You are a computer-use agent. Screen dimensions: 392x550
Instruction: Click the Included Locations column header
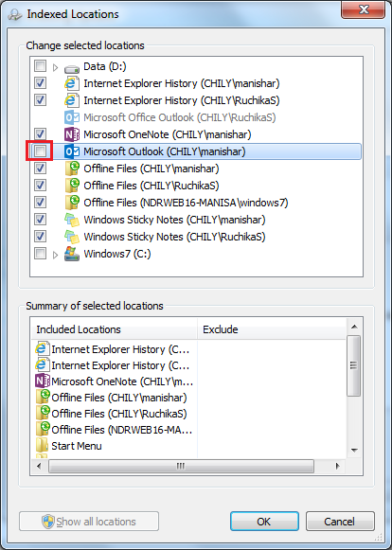point(115,329)
